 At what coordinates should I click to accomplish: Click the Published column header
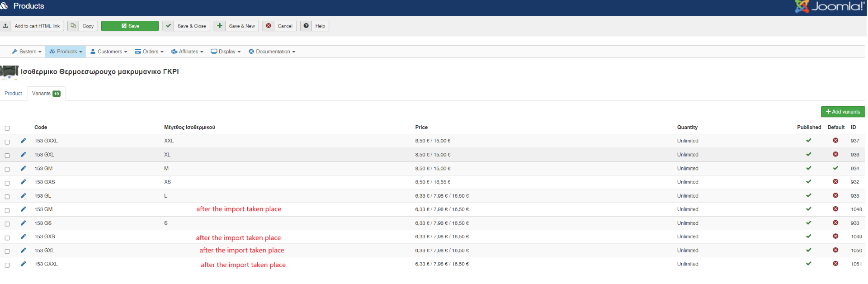coord(809,128)
